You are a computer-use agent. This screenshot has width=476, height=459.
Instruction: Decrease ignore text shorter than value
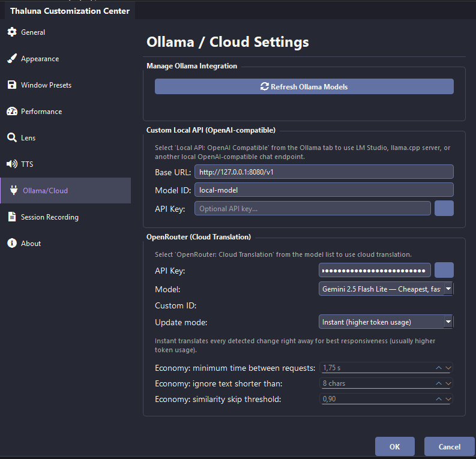(448, 383)
